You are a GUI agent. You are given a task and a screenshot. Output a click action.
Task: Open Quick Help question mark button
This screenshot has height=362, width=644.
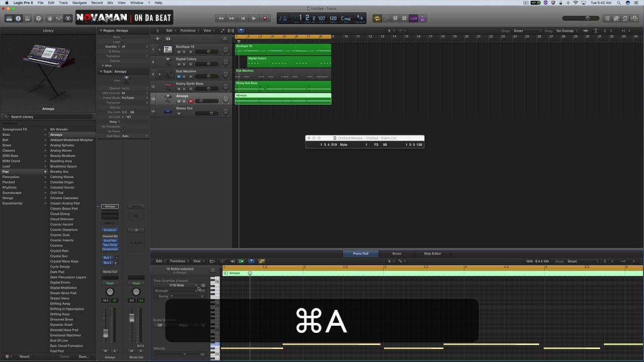point(38,18)
